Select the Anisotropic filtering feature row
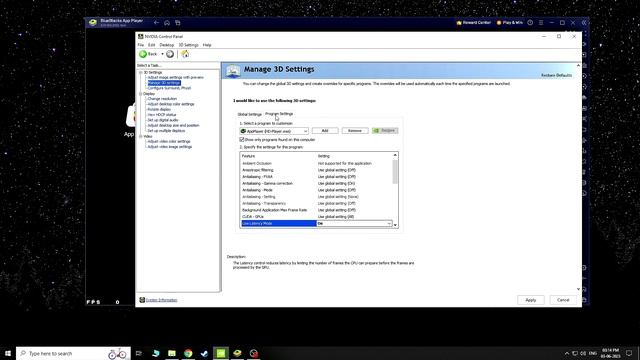The width and height of the screenshot is (640, 360). (x=317, y=170)
